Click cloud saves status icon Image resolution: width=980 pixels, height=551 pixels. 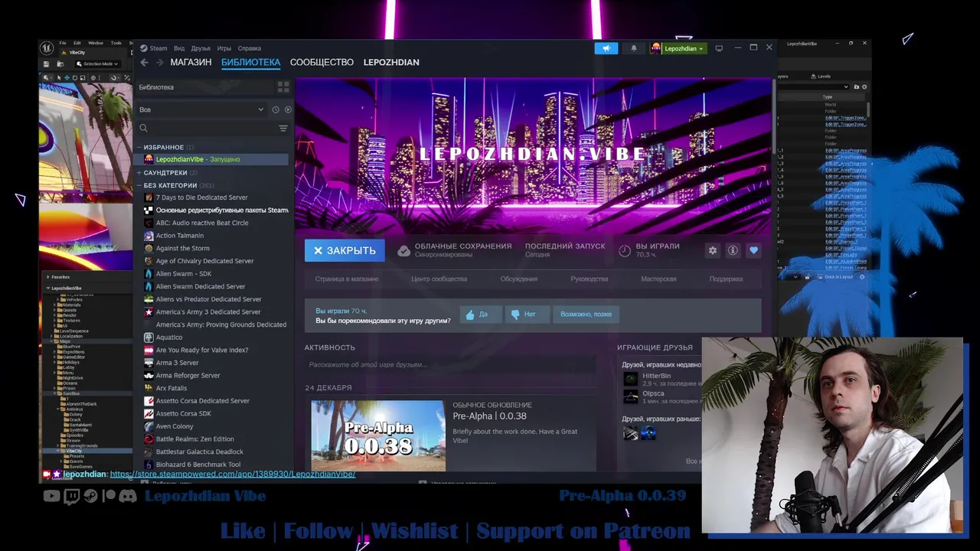click(403, 250)
